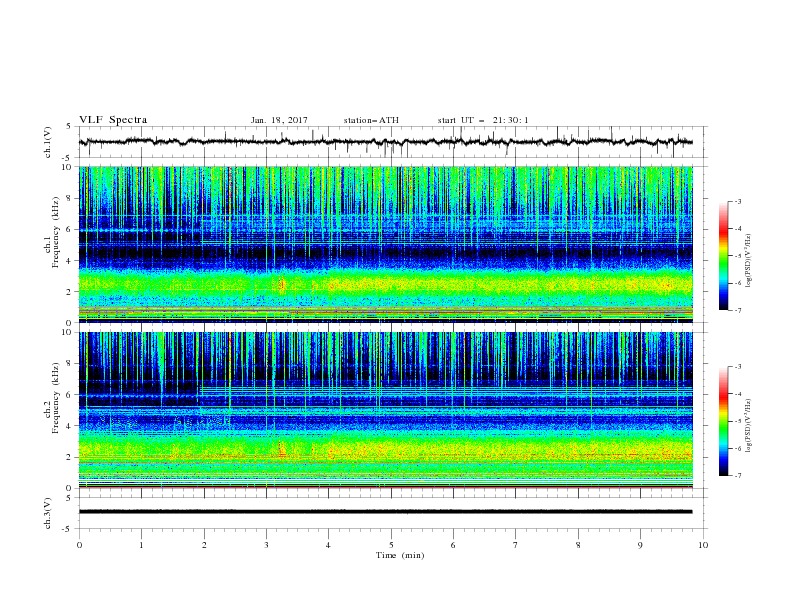Click the ch.1 colorbar "log(PSD)(V²/Hz)" label
The image size is (792, 612).
click(x=749, y=261)
